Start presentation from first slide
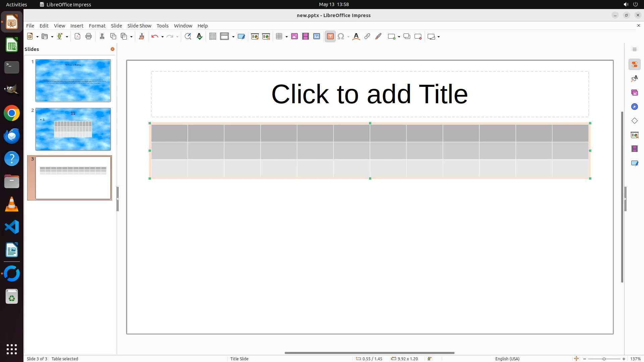Image resolution: width=644 pixels, height=362 pixels. pyautogui.click(x=255, y=37)
